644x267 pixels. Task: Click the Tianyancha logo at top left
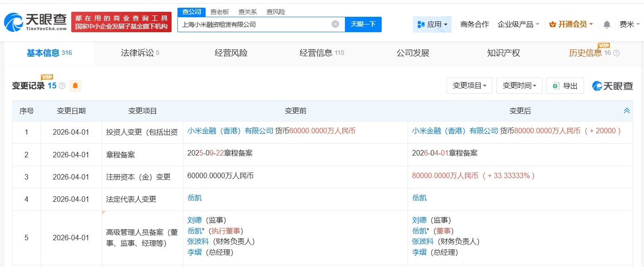pyautogui.click(x=35, y=22)
